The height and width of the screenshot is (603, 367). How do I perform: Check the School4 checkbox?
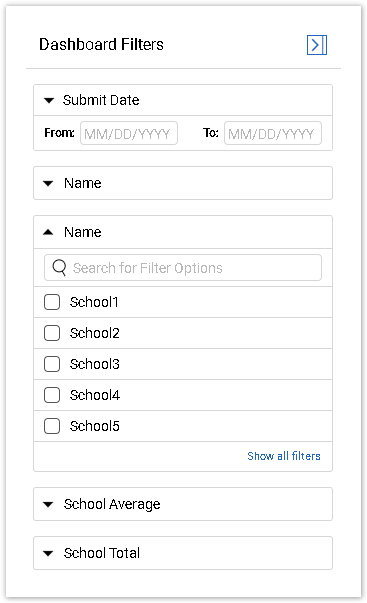[x=52, y=395]
